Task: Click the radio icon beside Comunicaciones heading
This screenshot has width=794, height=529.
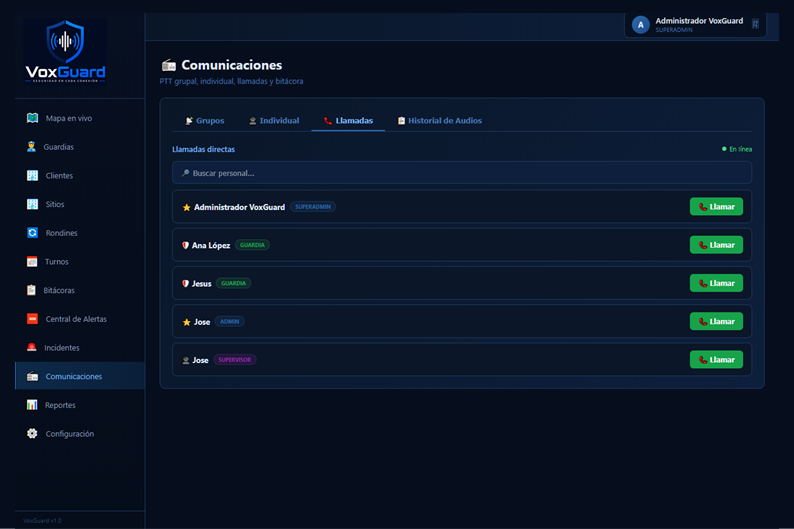Action: tap(169, 65)
